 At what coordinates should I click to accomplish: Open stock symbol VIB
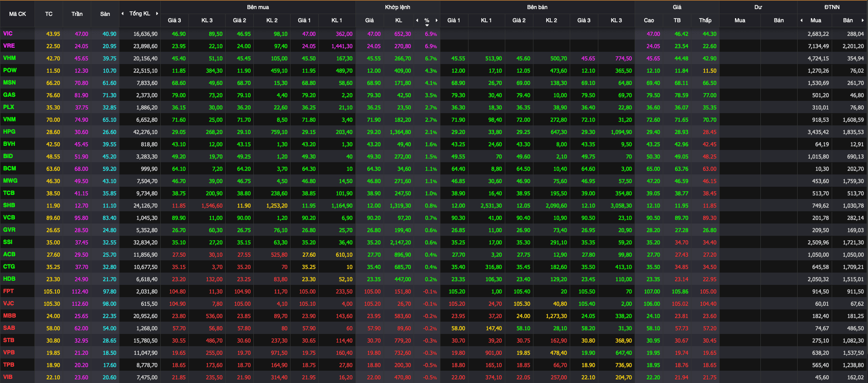tap(8, 377)
